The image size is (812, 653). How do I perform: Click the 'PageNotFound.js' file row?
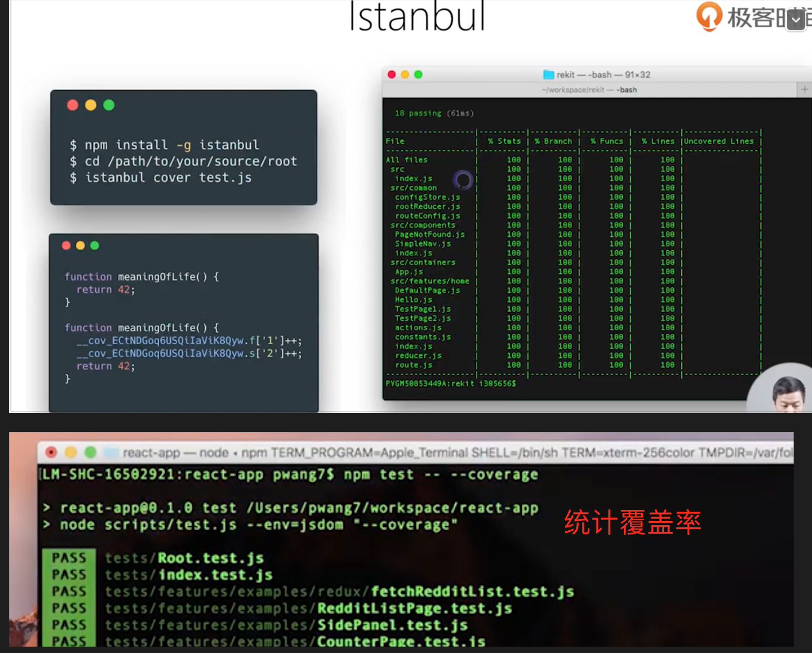430,235
